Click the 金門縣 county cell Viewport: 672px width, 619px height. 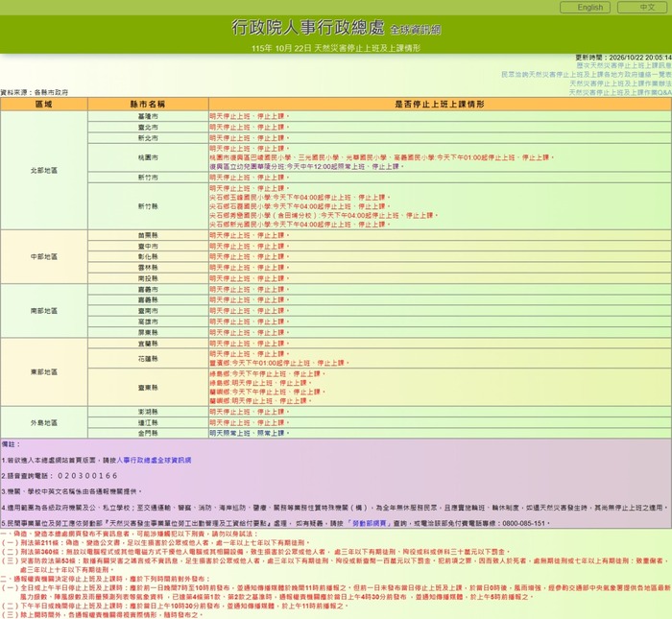click(x=148, y=433)
